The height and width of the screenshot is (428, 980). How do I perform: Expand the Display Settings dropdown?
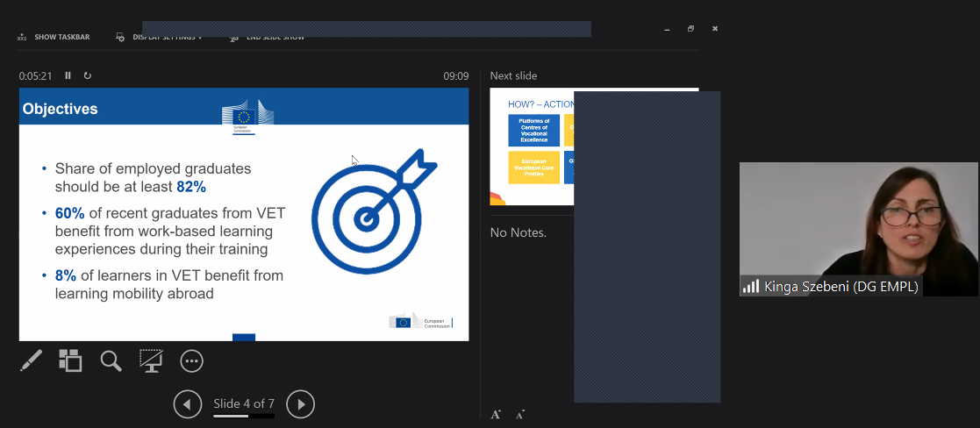[160, 38]
